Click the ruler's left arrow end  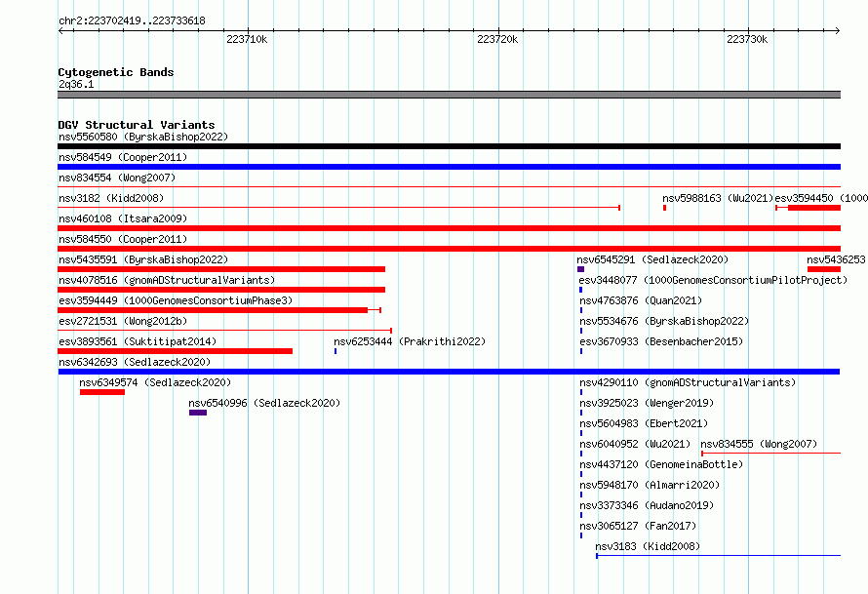click(x=60, y=30)
